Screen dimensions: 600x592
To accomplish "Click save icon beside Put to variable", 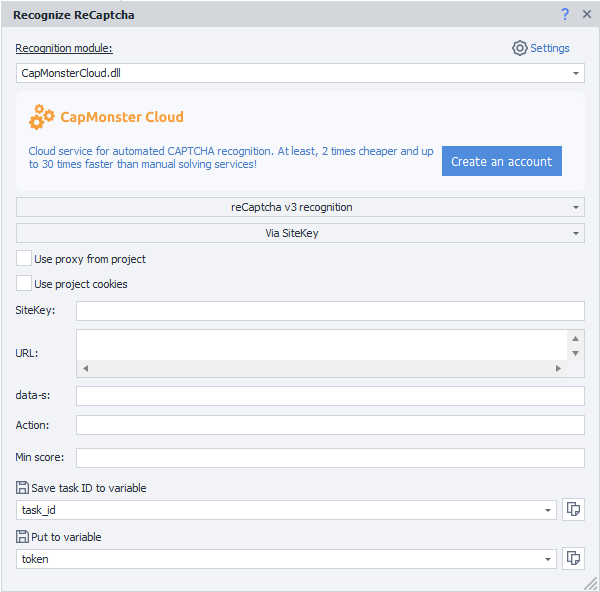I will (22, 537).
